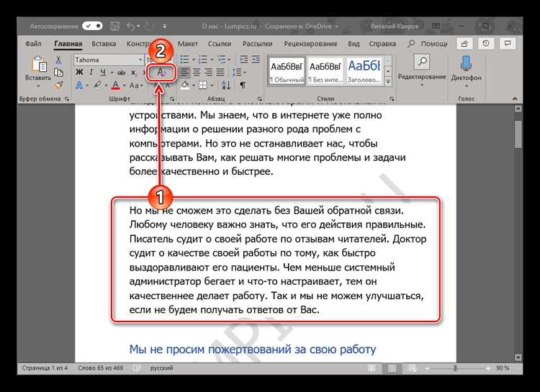Screen dimensions: 540x392
Task: Click the red font color A button
Action: (116, 85)
